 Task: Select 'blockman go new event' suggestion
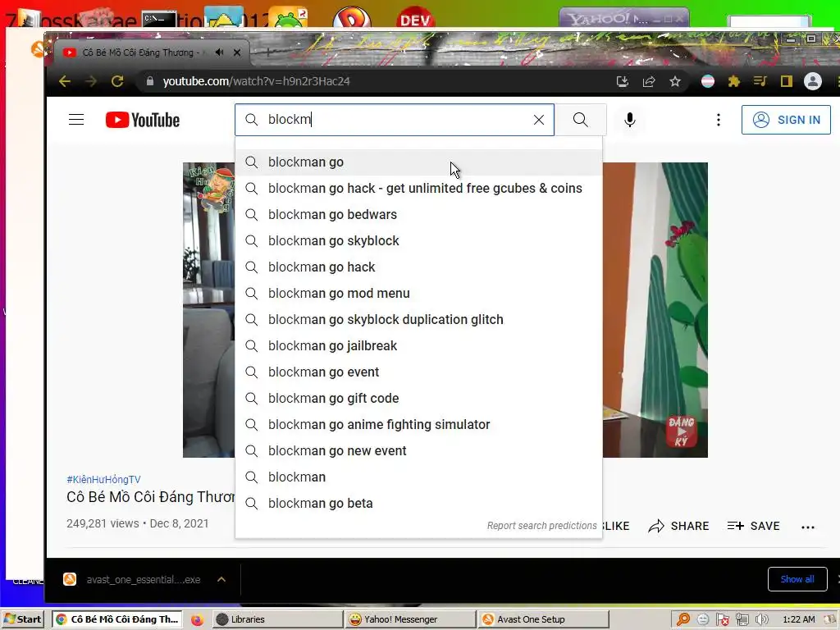[418, 451]
